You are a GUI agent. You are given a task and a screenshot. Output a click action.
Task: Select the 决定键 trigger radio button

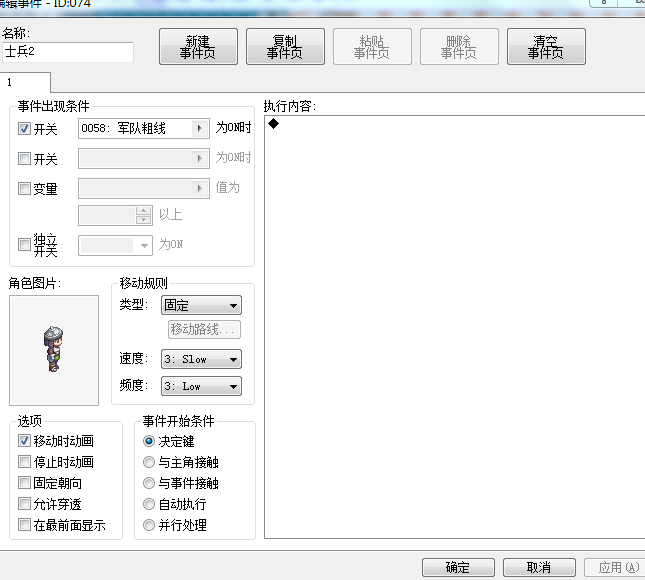tap(148, 441)
